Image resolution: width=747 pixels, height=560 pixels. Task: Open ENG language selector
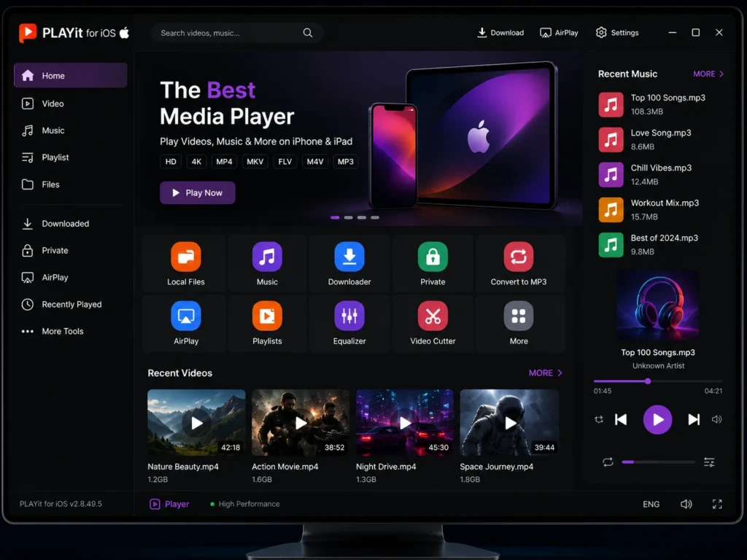[651, 504]
